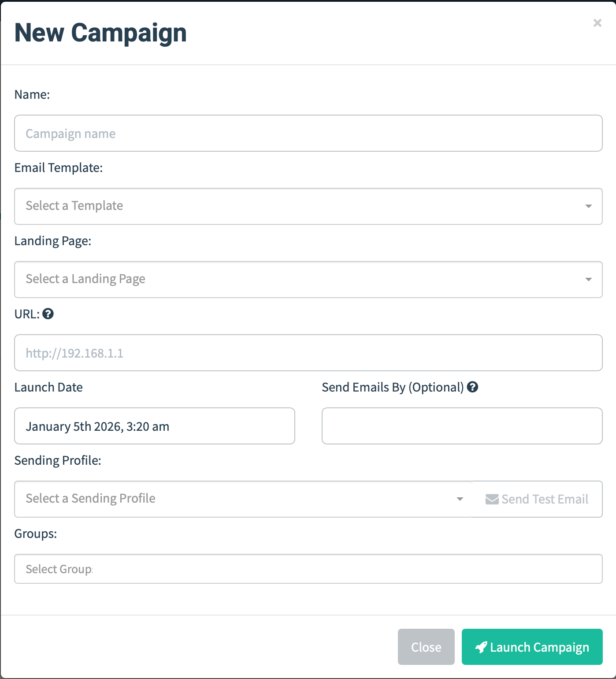The height and width of the screenshot is (679, 616).
Task: Click the rocket icon on Launch Campaign
Action: point(481,647)
